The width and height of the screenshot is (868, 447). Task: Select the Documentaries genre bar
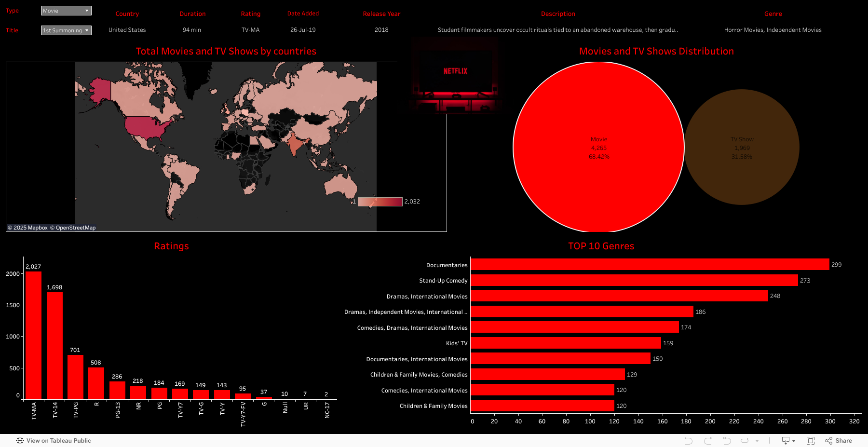(650, 264)
